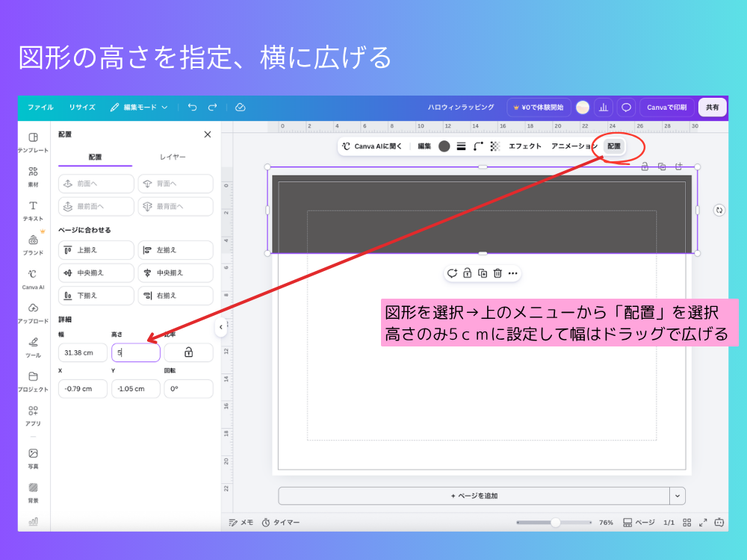Expand the add-page options arrow
The image size is (747, 560).
[x=678, y=496]
